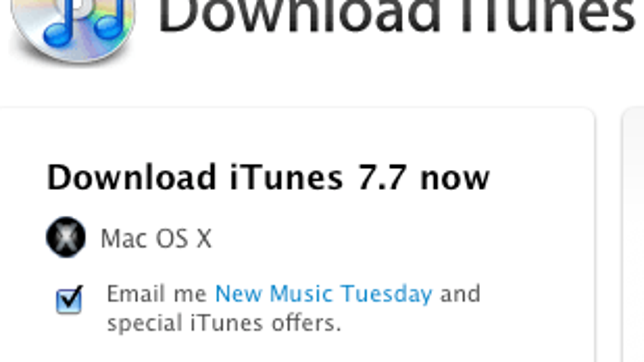The image size is (644, 362).
Task: Click the blue checkmark in the email box
Action: tap(70, 297)
